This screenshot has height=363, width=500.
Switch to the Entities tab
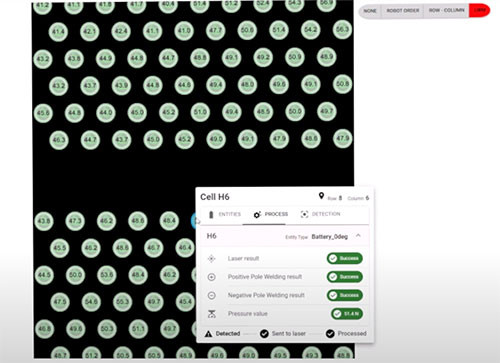click(225, 214)
